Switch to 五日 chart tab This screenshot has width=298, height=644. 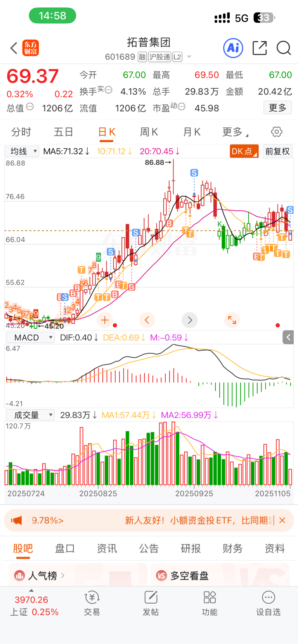64,132
